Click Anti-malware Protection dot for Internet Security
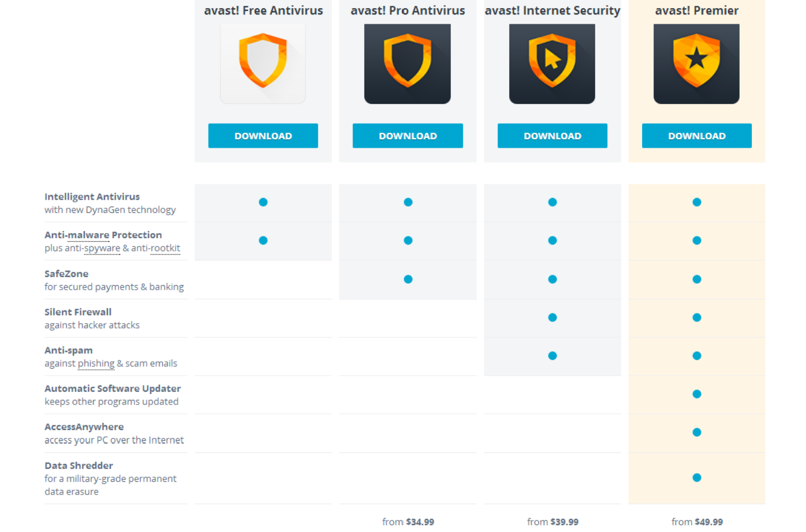 click(x=553, y=241)
